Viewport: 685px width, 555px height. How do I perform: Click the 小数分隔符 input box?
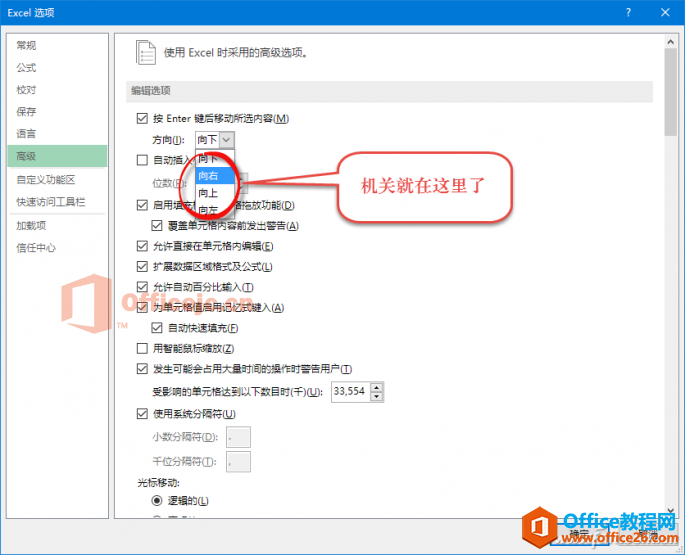pyautogui.click(x=239, y=437)
